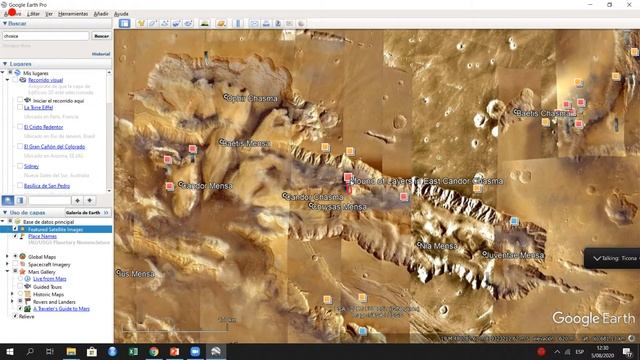
Task: Click the Save Image toolbar icon
Action: tap(278, 23)
